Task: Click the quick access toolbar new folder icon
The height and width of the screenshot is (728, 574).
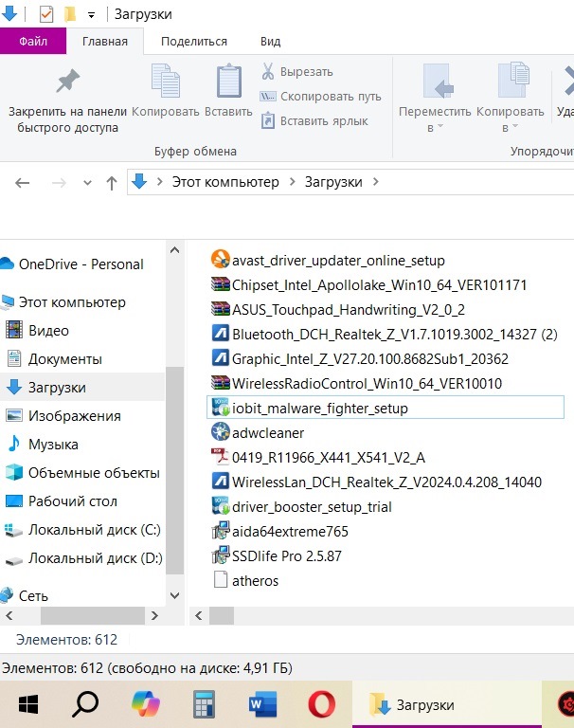Action: [70, 14]
